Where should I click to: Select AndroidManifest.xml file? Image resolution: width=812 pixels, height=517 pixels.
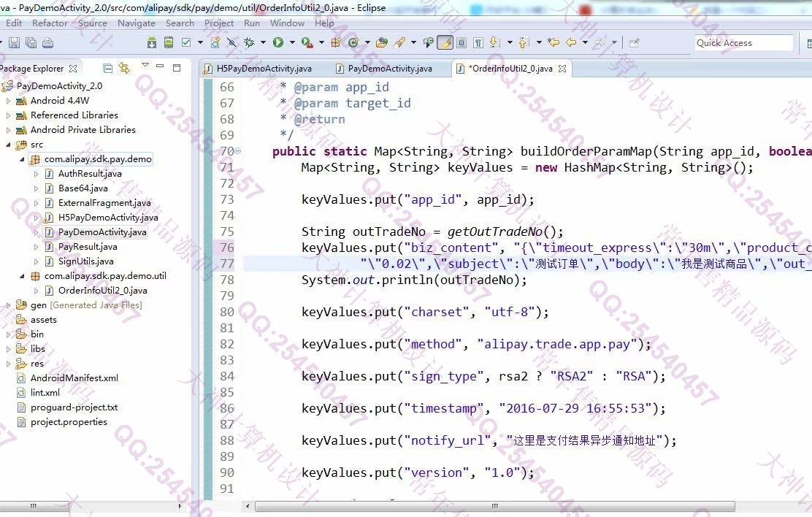(74, 378)
